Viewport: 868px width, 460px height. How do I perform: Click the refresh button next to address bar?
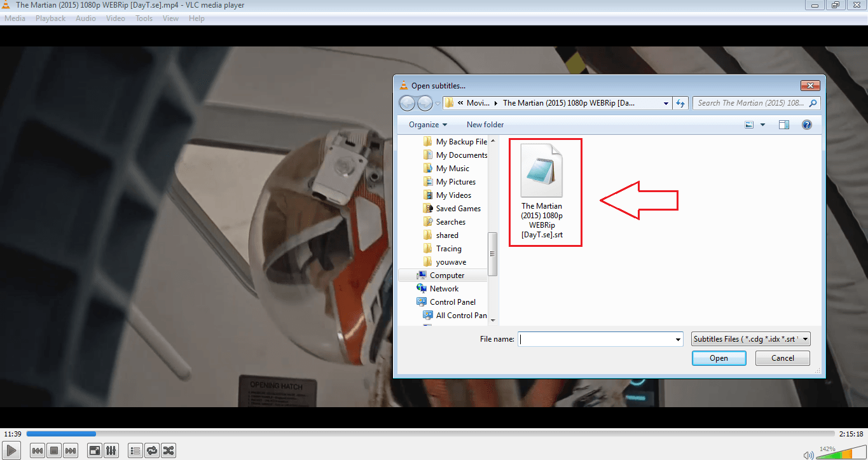coord(680,103)
